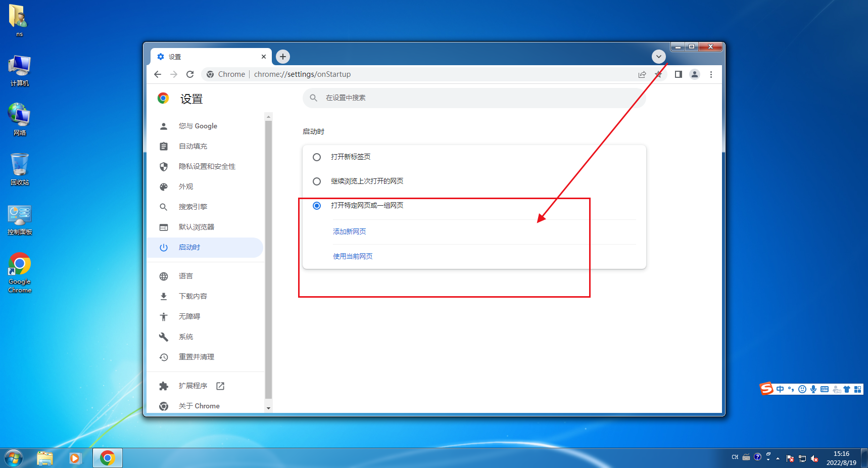Show hidden tray icons arrow
The height and width of the screenshot is (468, 868).
click(778, 458)
